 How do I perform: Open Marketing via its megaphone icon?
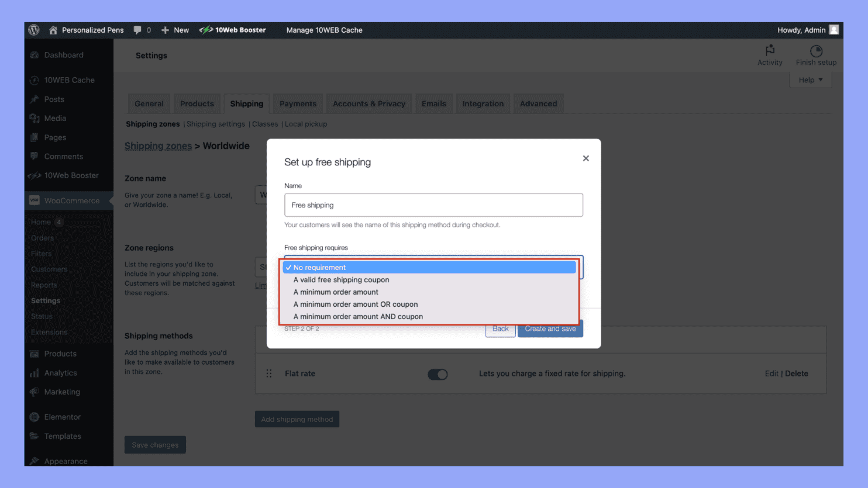(34, 392)
